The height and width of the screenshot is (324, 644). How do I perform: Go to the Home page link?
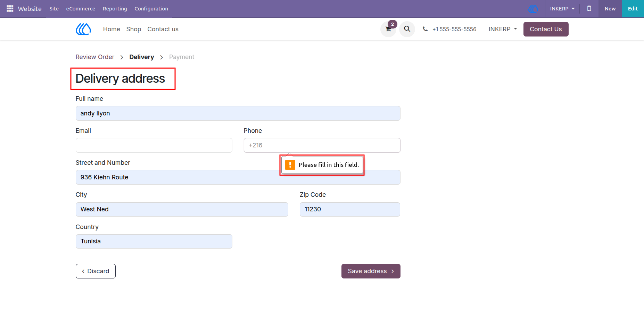pyautogui.click(x=112, y=29)
